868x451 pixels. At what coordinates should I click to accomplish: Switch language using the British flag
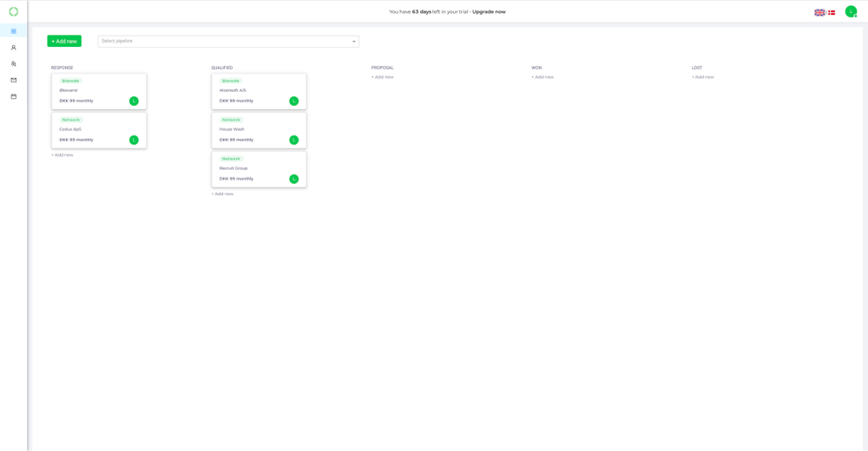pos(819,12)
